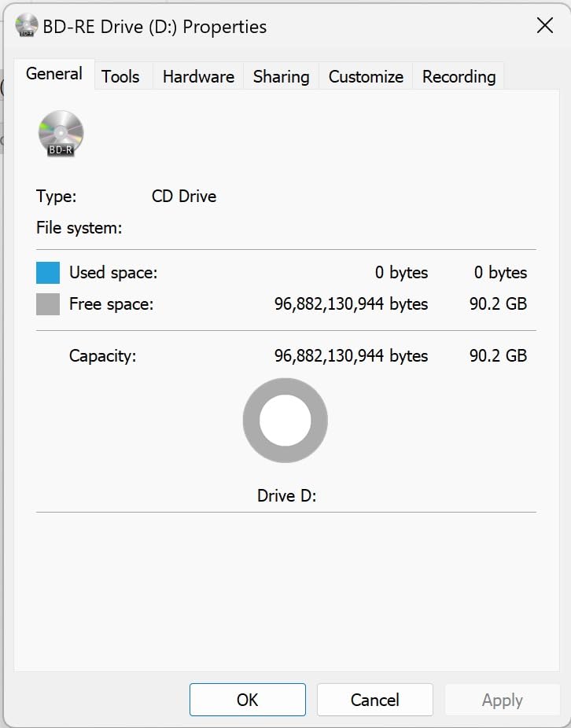
Task: Go to the Sharing tab
Action: (x=281, y=76)
